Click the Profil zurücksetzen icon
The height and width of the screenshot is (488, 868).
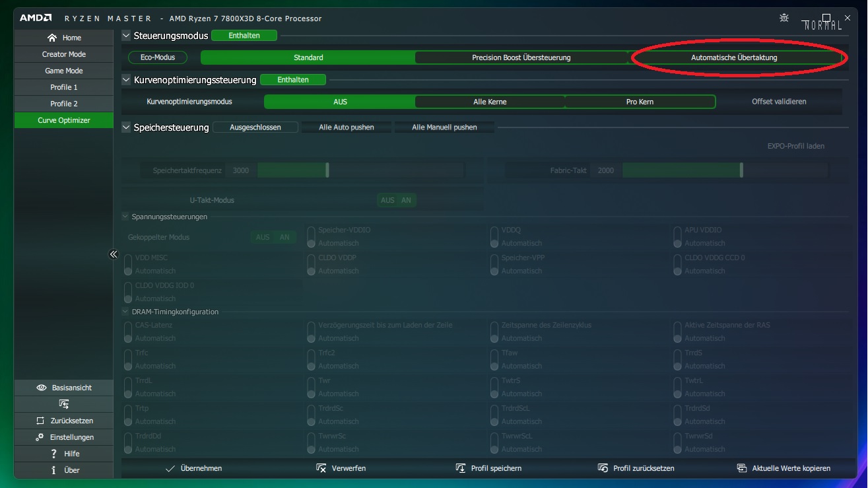tap(603, 468)
